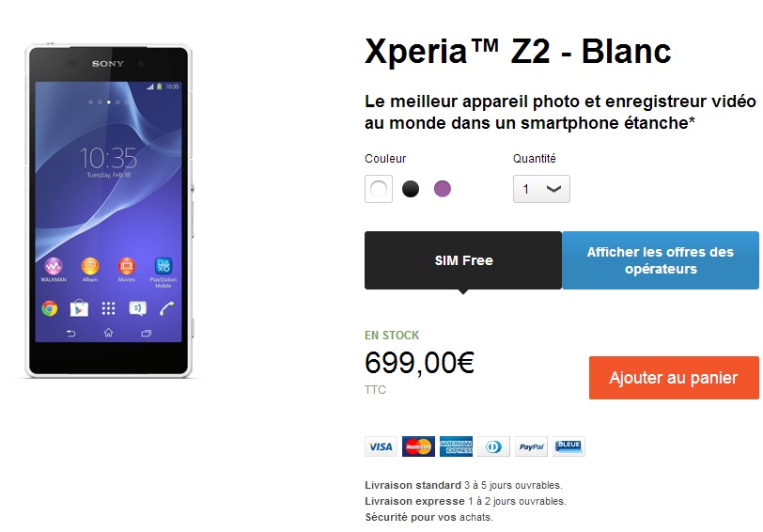
Task: Click the MasterCard payment icon
Action: coord(418,446)
